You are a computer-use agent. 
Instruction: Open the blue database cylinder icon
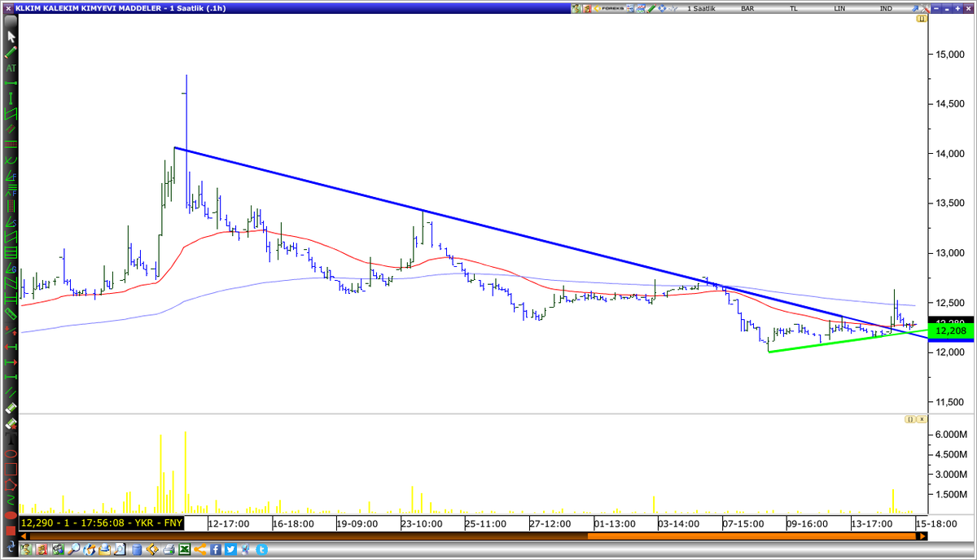[x=137, y=550]
